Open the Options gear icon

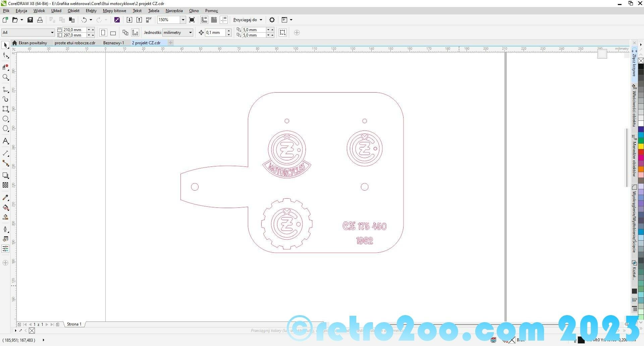coord(272,20)
